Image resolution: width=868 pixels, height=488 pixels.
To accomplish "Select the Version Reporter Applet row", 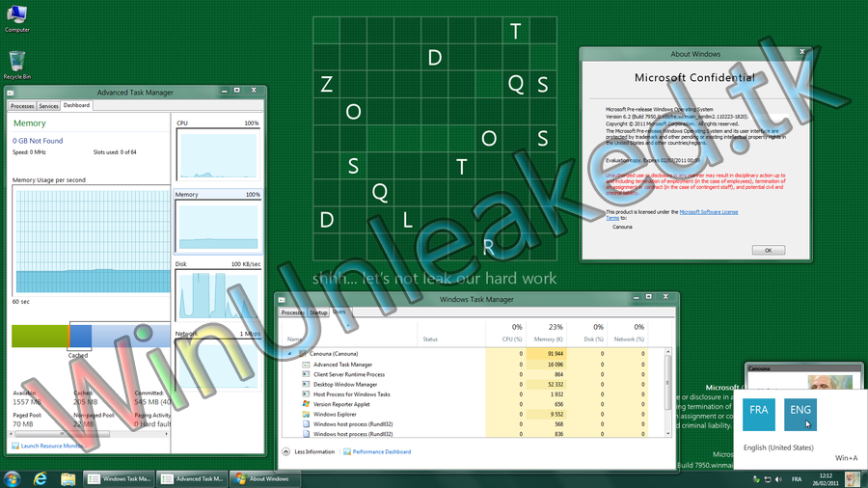I will (474, 404).
